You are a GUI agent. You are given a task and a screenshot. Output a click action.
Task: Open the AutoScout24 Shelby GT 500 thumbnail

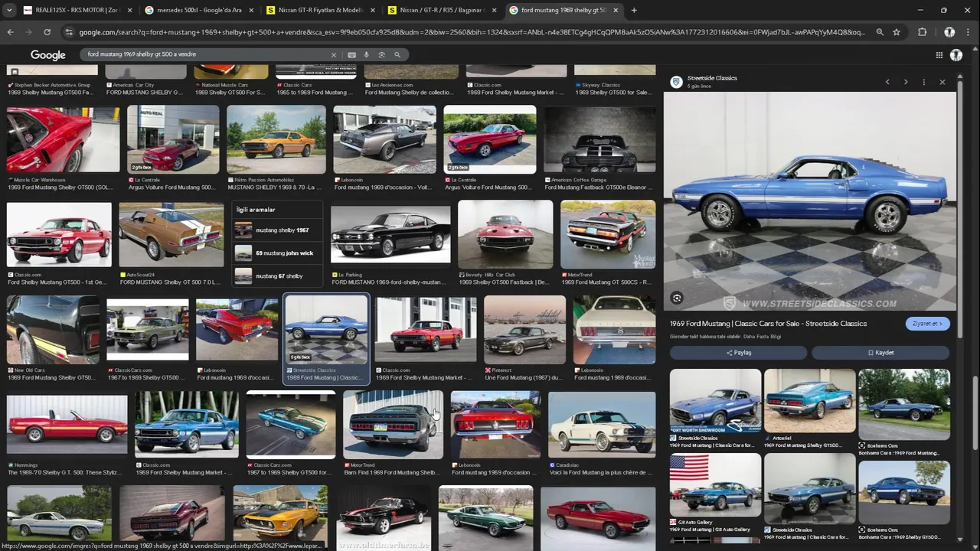tap(171, 234)
